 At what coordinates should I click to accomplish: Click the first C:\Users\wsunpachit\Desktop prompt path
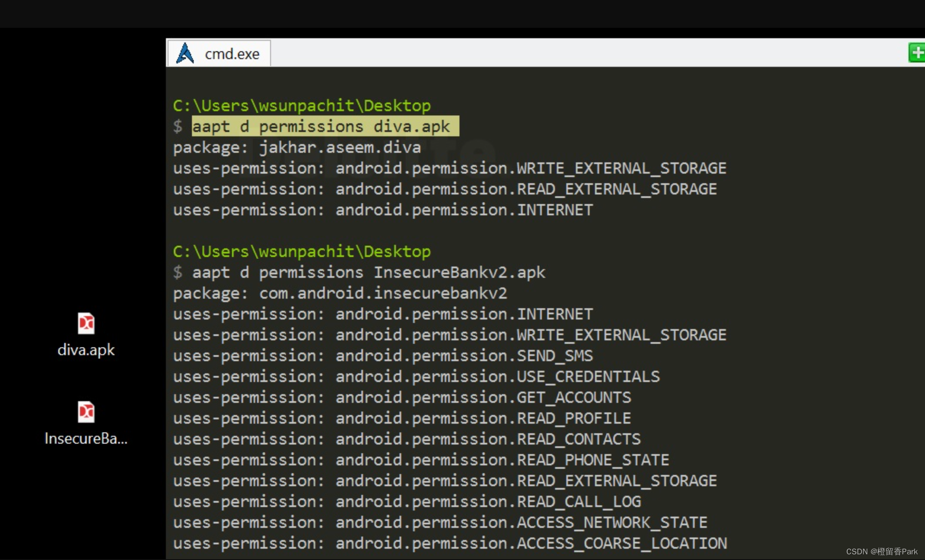[x=302, y=105]
